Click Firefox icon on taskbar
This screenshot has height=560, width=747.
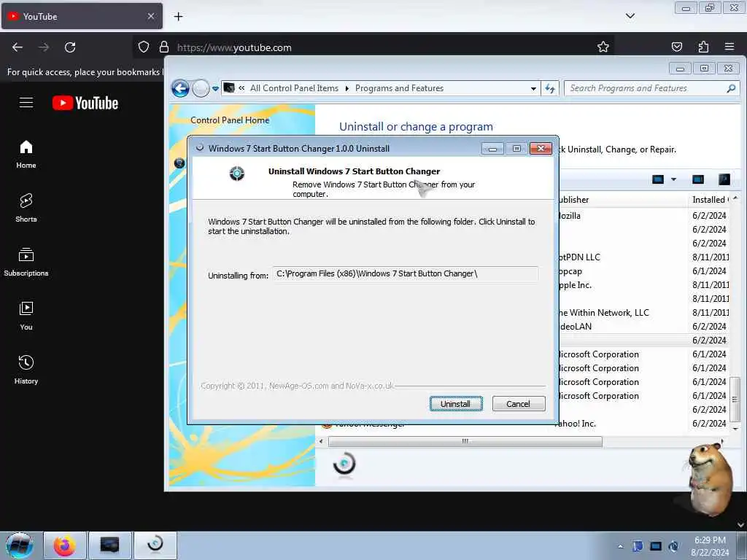65,545
